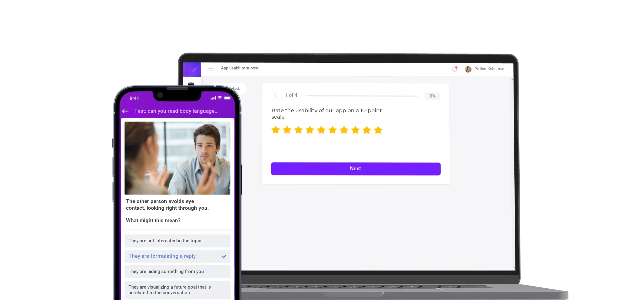Click the body language test photo
Screen dimensions: 644x300
177,158
